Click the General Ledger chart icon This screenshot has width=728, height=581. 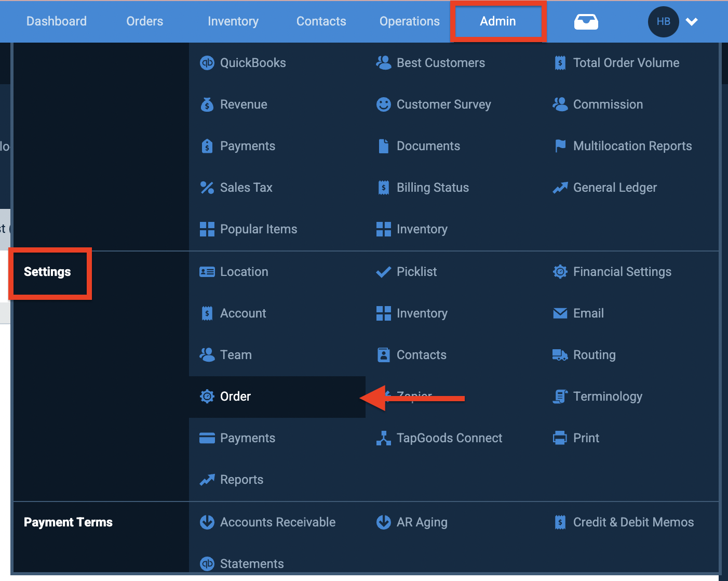coord(560,188)
